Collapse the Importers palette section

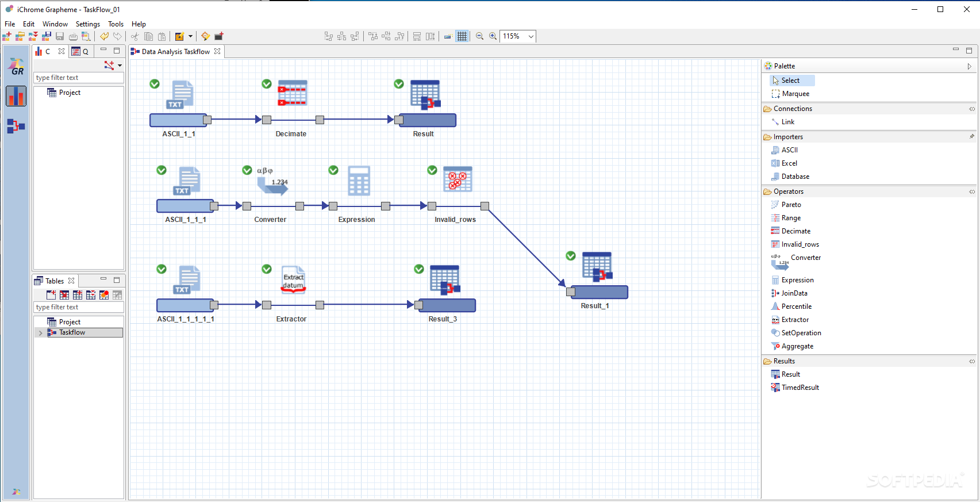click(x=972, y=137)
